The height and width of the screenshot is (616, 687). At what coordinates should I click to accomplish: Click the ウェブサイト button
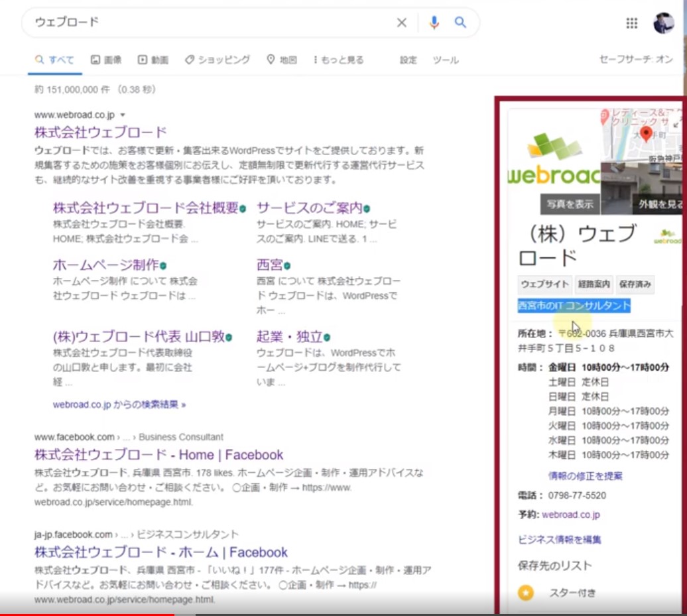tap(544, 284)
